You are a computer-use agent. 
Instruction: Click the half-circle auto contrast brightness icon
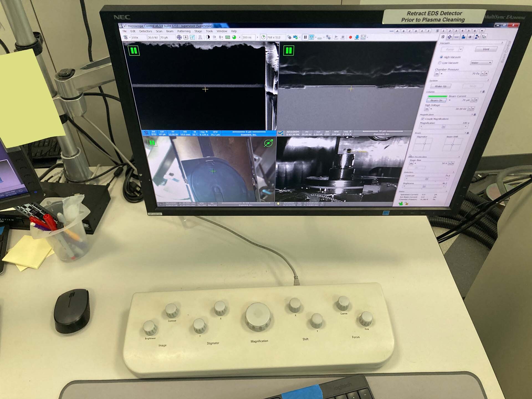coord(208,37)
